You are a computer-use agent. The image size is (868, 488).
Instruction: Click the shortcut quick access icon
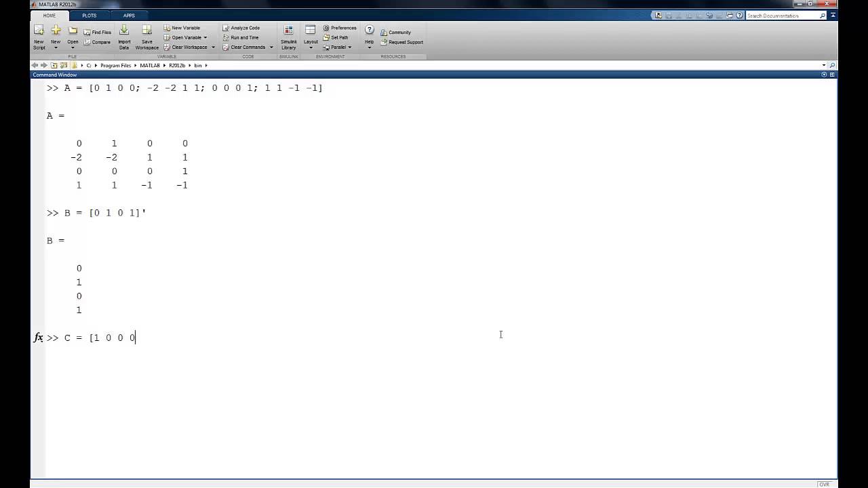658,16
